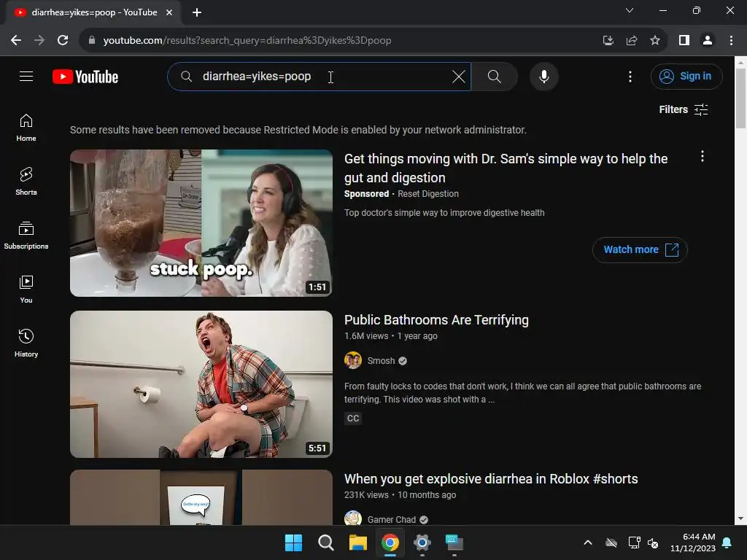Open History in the sidebar
Screen dimensions: 747x560
(x=26, y=343)
